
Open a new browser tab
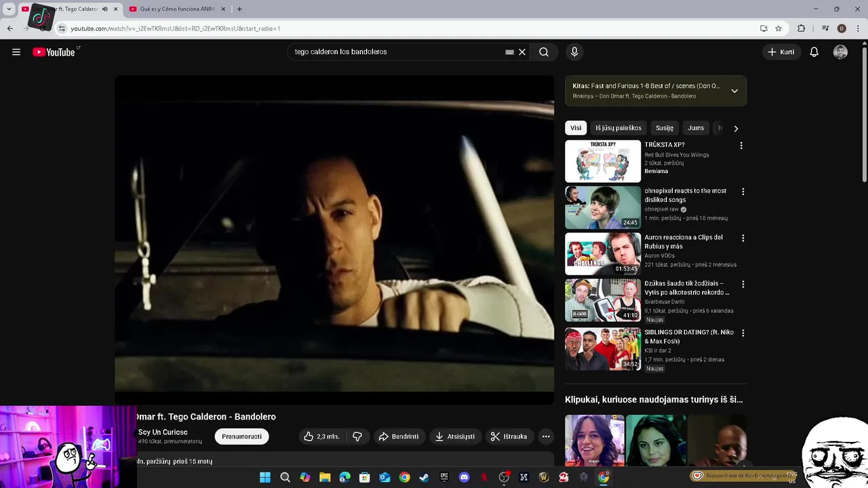pyautogui.click(x=239, y=9)
